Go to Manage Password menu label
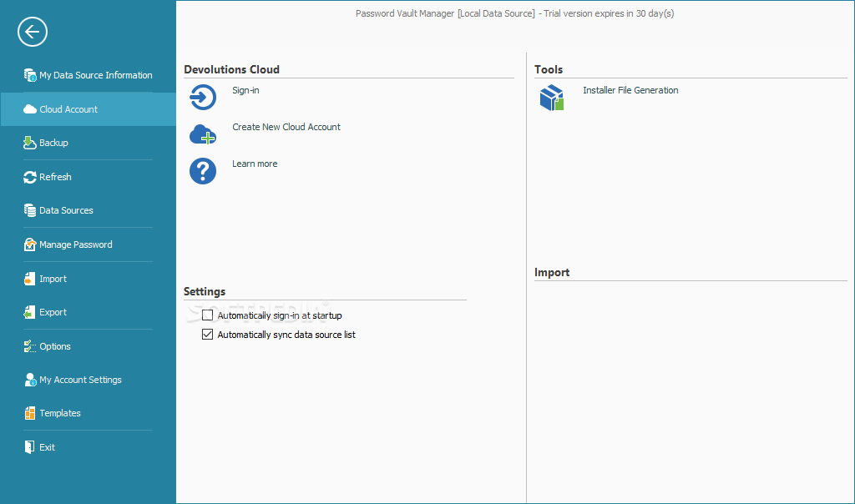 (x=76, y=244)
